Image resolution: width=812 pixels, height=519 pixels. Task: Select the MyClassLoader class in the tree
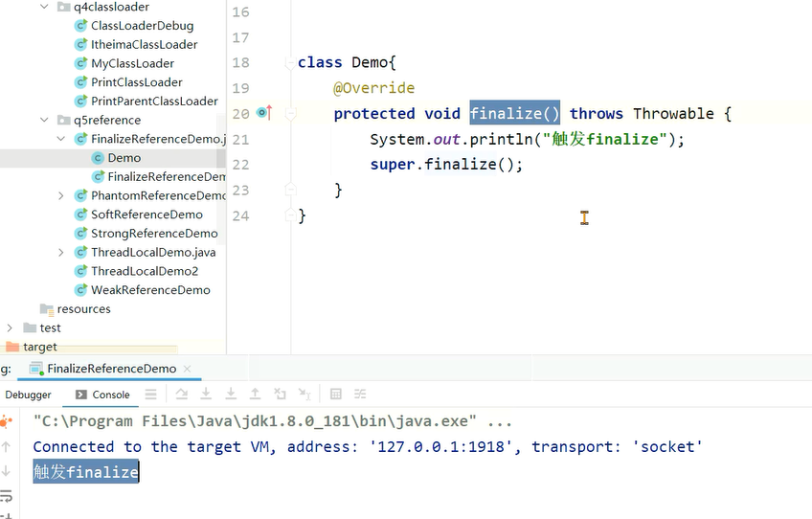click(131, 63)
